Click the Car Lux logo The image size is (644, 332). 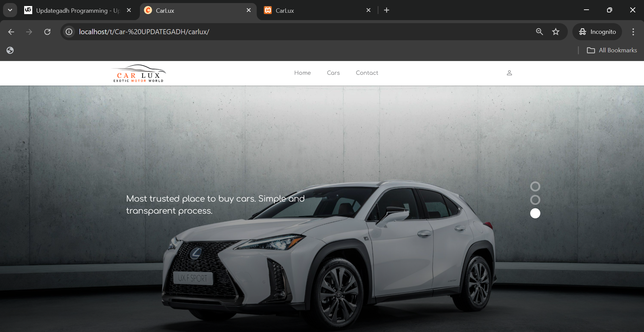tap(139, 73)
